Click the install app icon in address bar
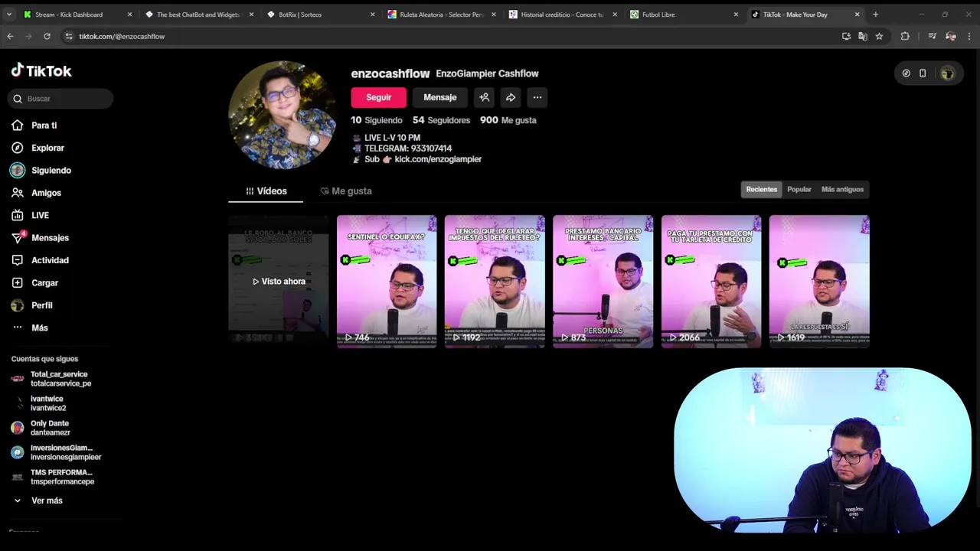This screenshot has height=551, width=980. pos(846,36)
